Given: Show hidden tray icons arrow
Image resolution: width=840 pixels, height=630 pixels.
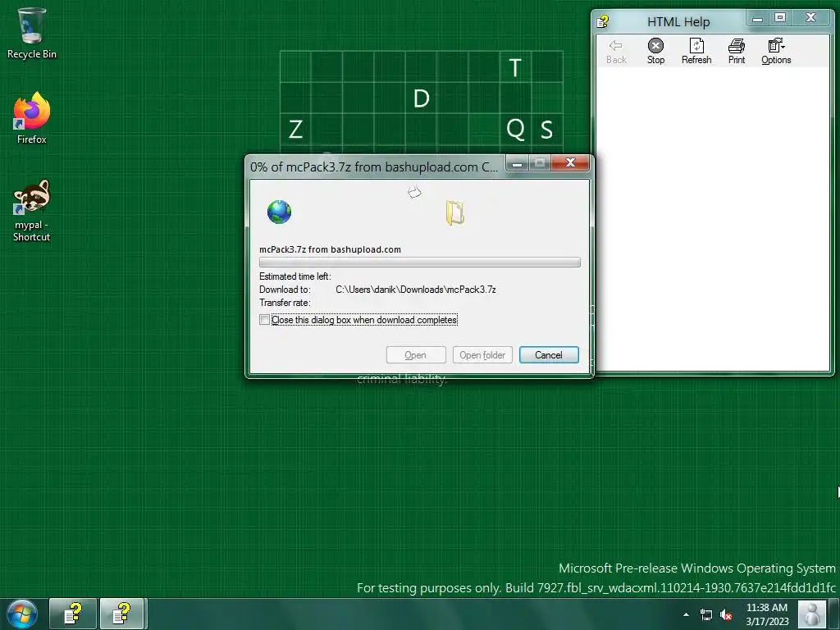Looking at the screenshot, I should [687, 614].
